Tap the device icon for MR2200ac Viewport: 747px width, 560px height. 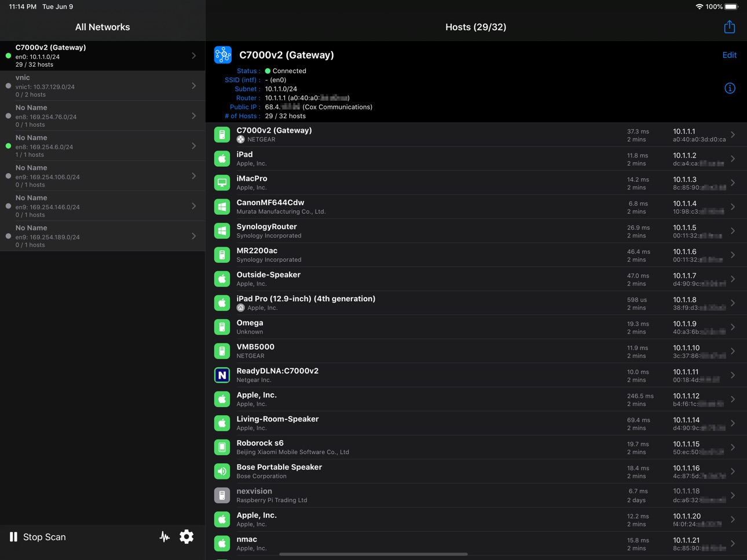(x=222, y=255)
